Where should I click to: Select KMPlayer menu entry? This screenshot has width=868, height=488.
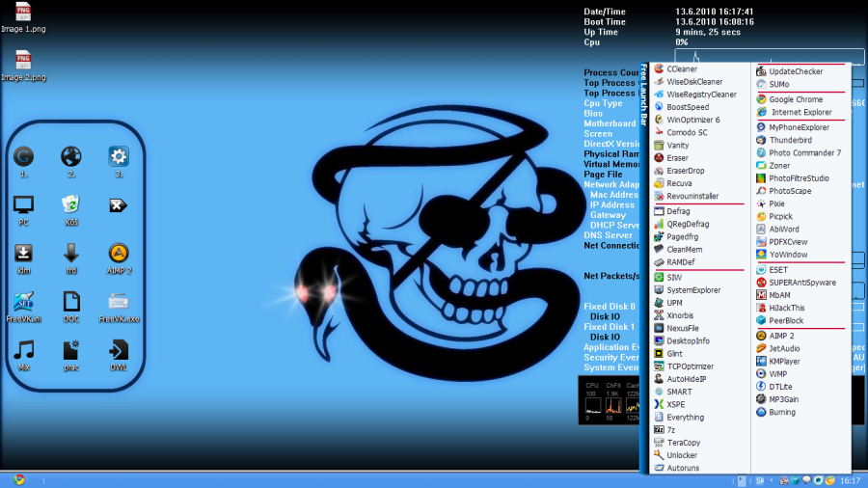pyautogui.click(x=787, y=361)
